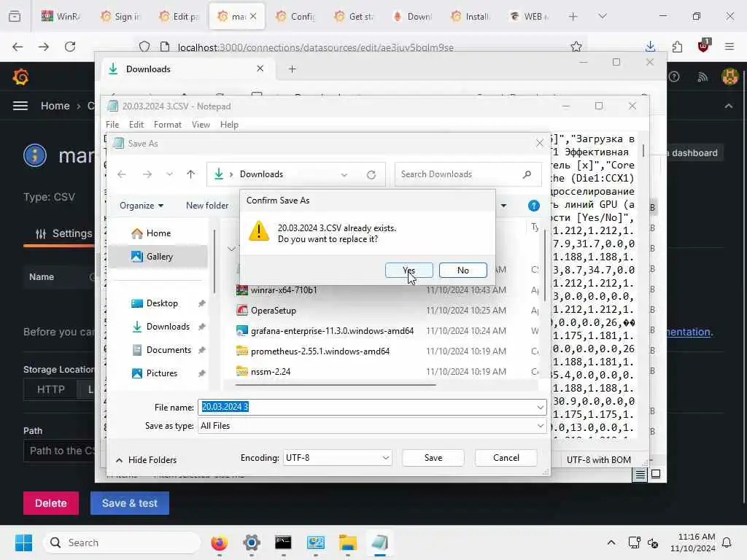
Task: Click the forward arrow in Save As
Action: [147, 174]
